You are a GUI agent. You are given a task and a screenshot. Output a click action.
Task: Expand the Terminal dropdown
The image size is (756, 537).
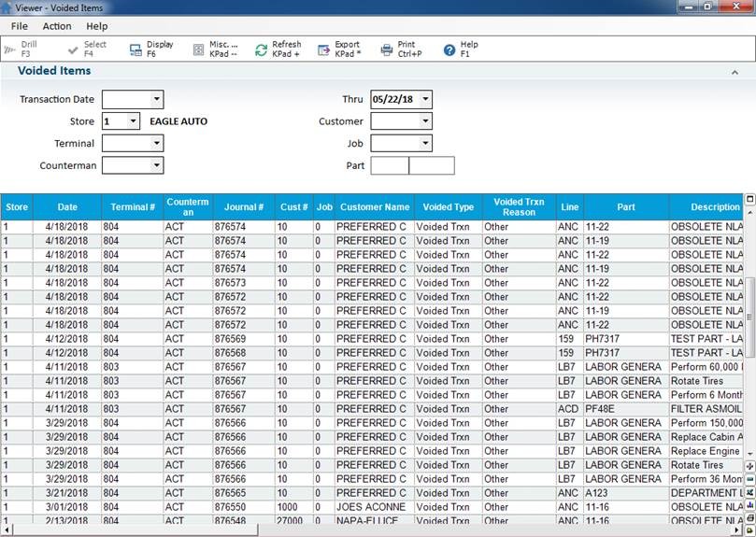click(x=156, y=143)
